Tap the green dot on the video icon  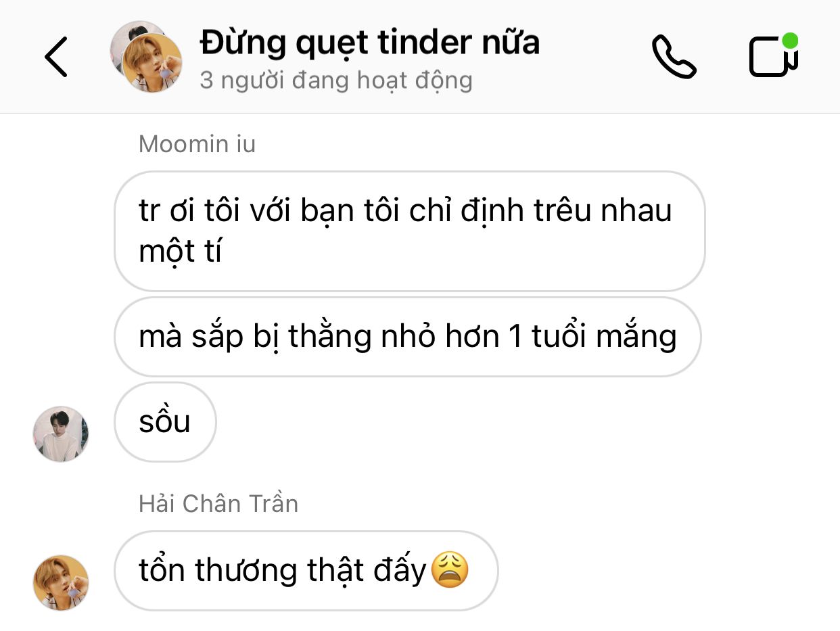pos(789,41)
